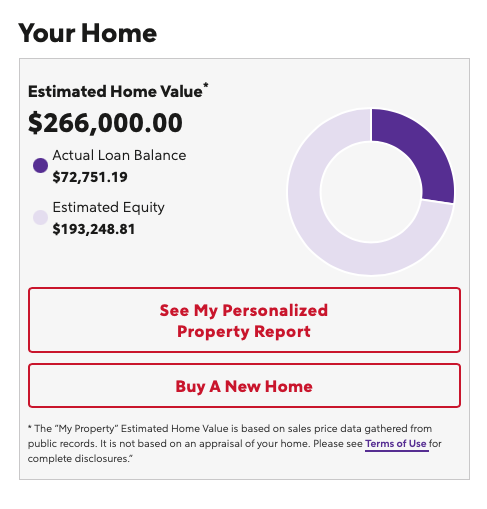The height and width of the screenshot is (509, 487).
Task: Click the Your Home heading
Action: [x=87, y=33]
